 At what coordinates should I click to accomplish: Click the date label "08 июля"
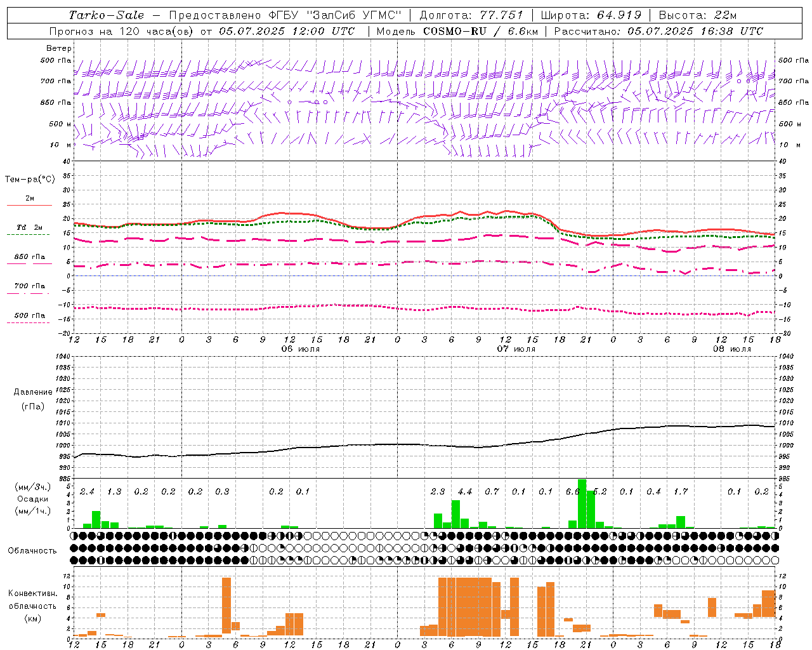pos(732,349)
